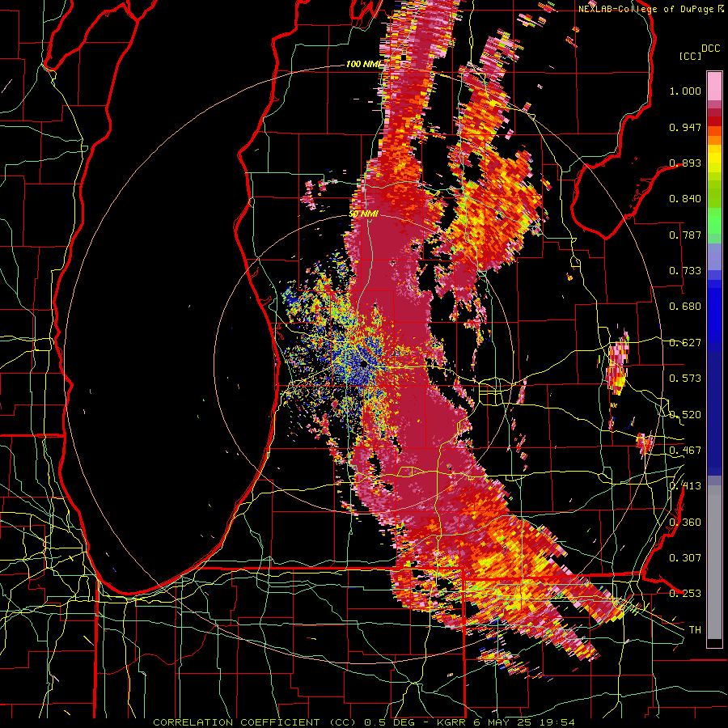This screenshot has width=728, height=728.
Task: Click the KGRR radar site center dot
Action: coord(365,365)
